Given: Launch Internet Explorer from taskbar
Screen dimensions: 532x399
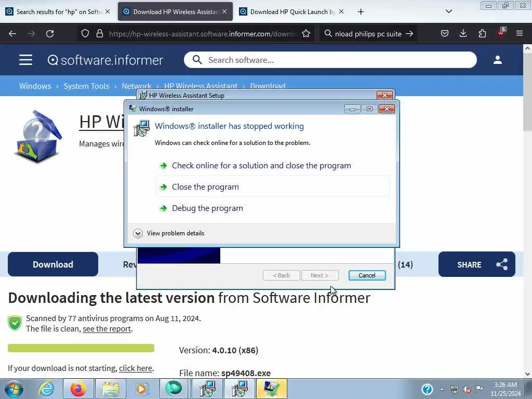Looking at the screenshot, I should (46, 389).
